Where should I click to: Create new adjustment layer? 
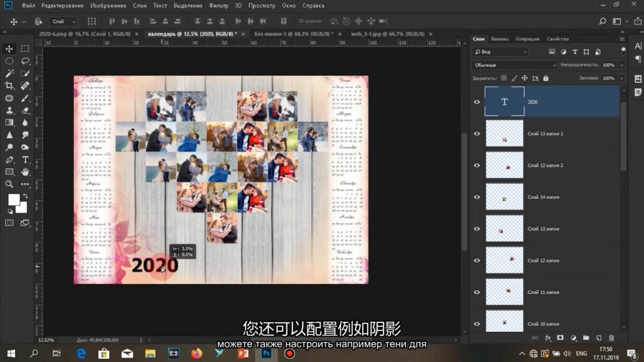[x=574, y=337]
